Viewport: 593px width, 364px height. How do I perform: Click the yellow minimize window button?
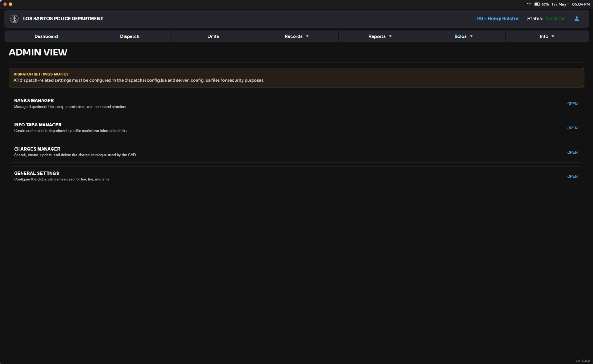11,4
